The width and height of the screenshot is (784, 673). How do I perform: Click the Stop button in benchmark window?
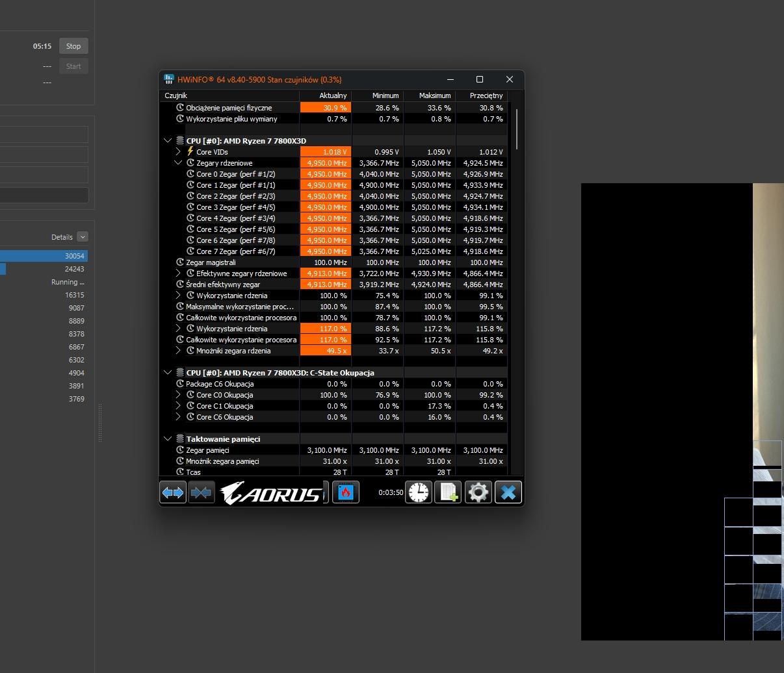click(x=73, y=46)
